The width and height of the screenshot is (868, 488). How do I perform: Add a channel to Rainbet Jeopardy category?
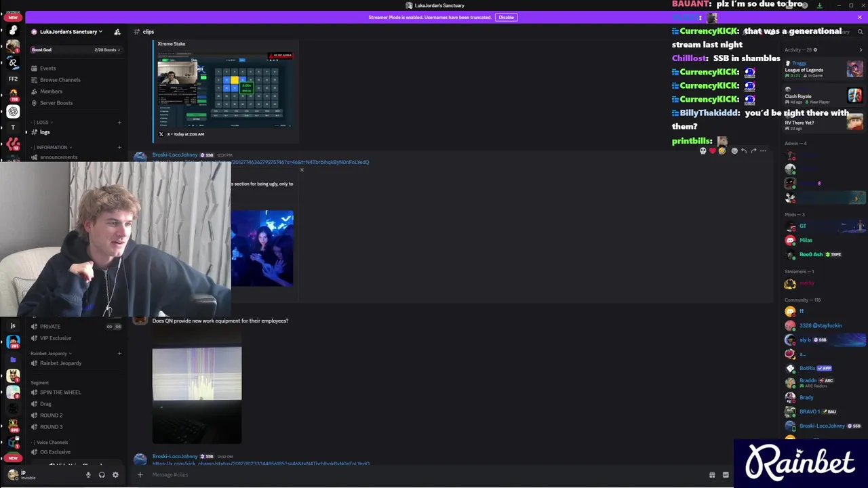point(119,353)
